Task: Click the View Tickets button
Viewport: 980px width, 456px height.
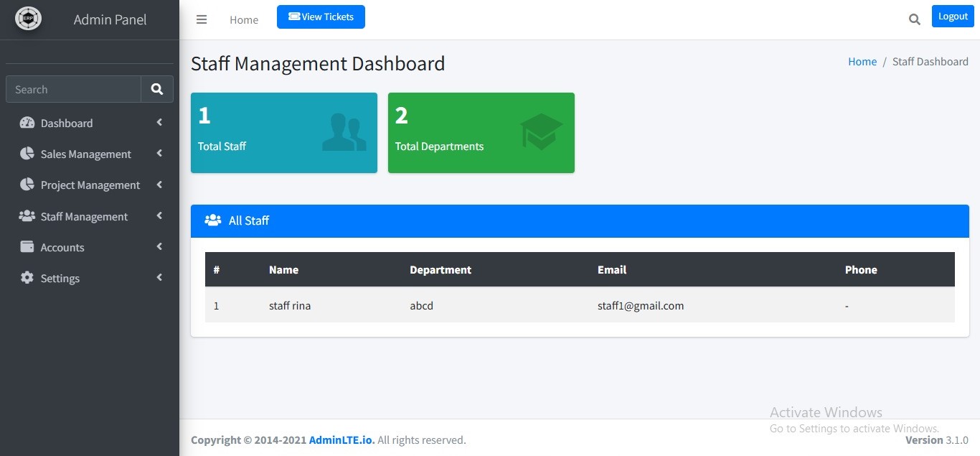Action: coord(321,17)
